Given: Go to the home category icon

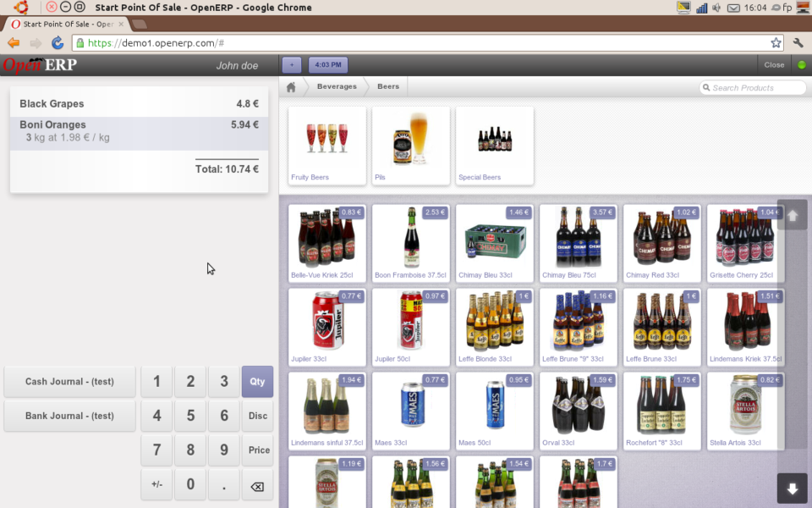Looking at the screenshot, I should click(291, 87).
